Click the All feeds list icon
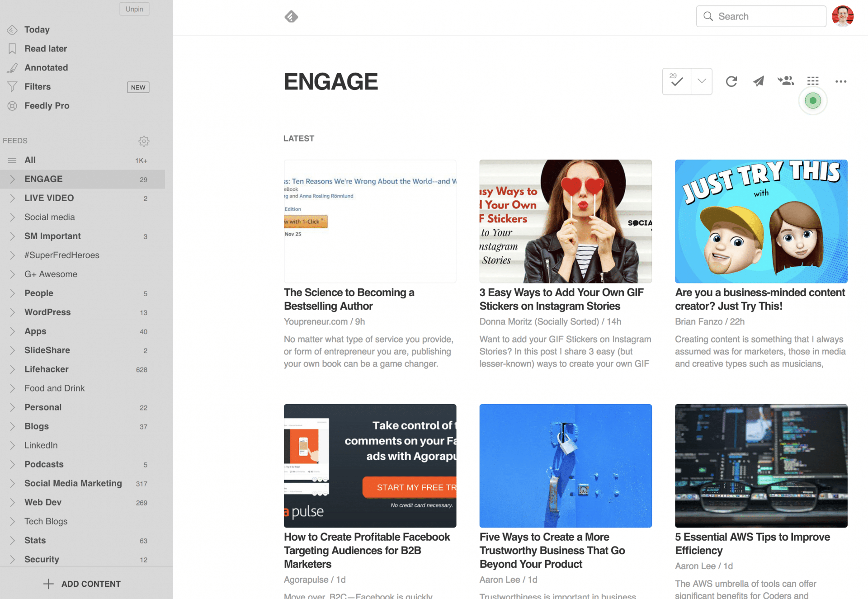This screenshot has height=599, width=868. [12, 160]
